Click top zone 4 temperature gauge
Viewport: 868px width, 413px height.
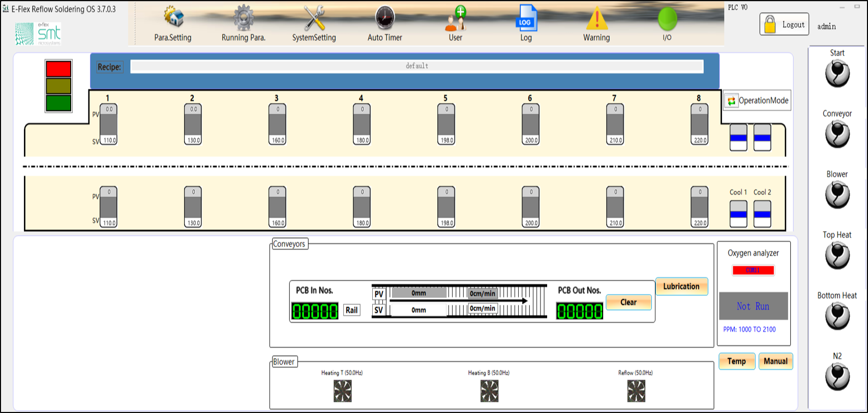click(x=362, y=124)
